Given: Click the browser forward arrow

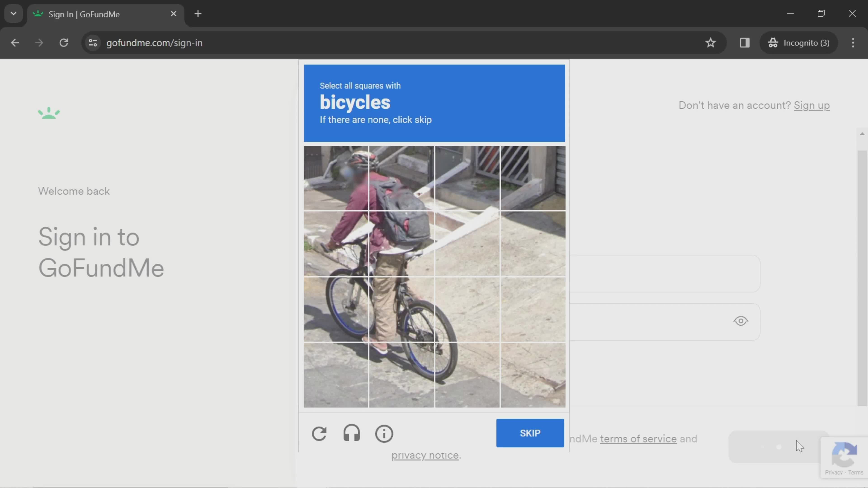Looking at the screenshot, I should pyautogui.click(x=39, y=43).
